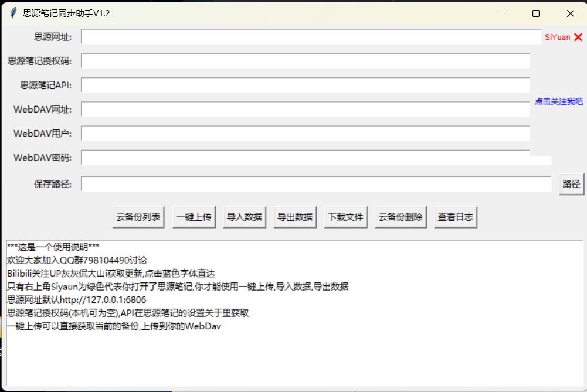The image size is (587, 392).
Task: Open the 点击关注我吧 link
Action: pyautogui.click(x=558, y=101)
